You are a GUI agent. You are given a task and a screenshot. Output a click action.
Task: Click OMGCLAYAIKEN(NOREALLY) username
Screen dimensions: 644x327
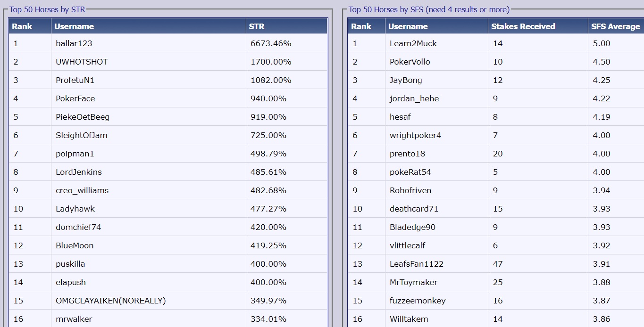pyautogui.click(x=111, y=301)
